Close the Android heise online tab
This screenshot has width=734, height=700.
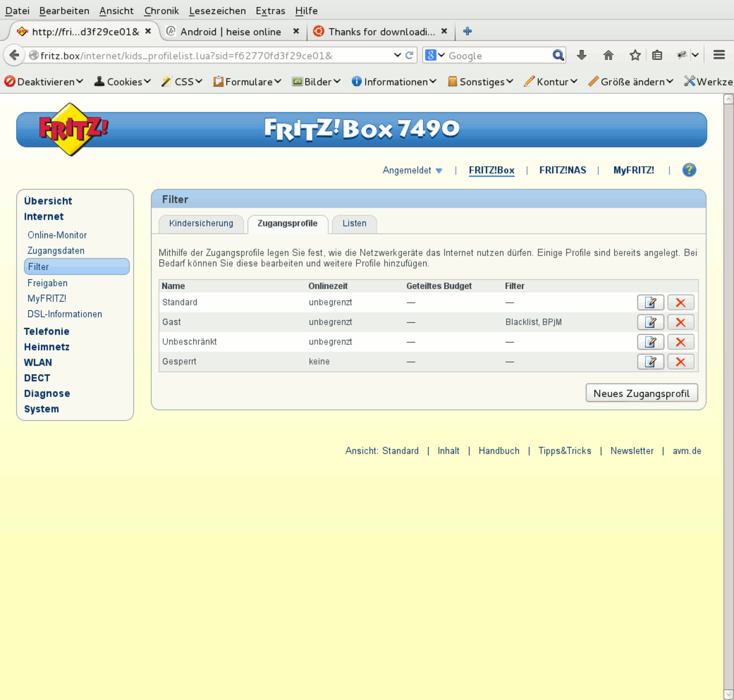tap(296, 31)
